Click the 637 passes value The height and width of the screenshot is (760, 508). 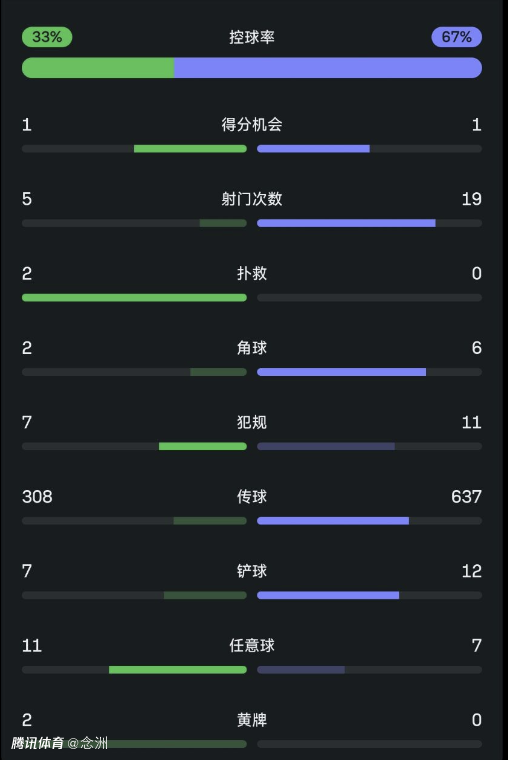(x=466, y=497)
